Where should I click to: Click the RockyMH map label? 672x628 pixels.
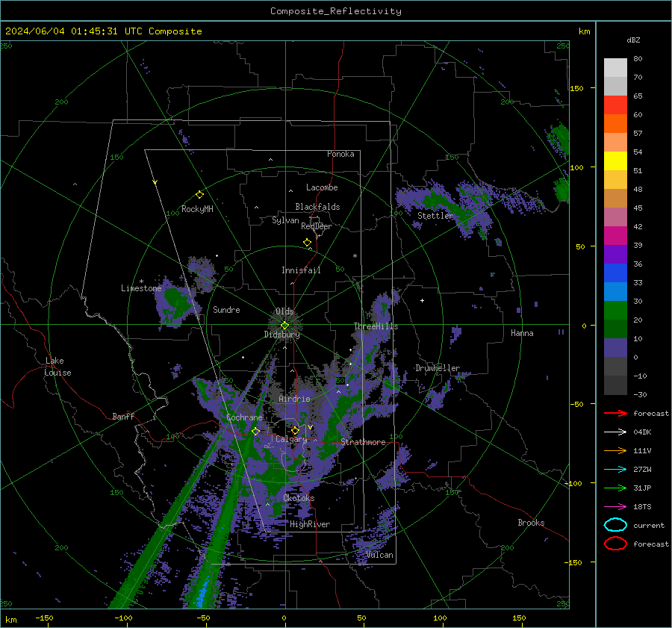(197, 209)
